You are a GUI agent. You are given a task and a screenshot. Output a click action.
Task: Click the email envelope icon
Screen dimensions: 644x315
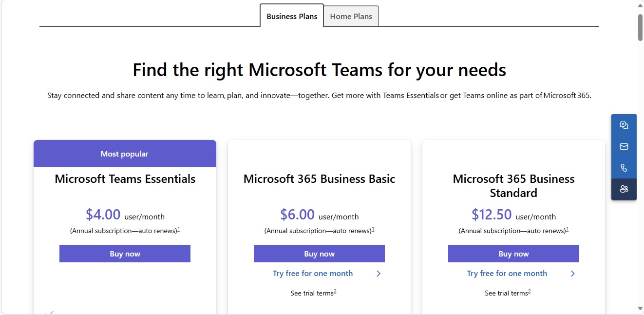(624, 146)
